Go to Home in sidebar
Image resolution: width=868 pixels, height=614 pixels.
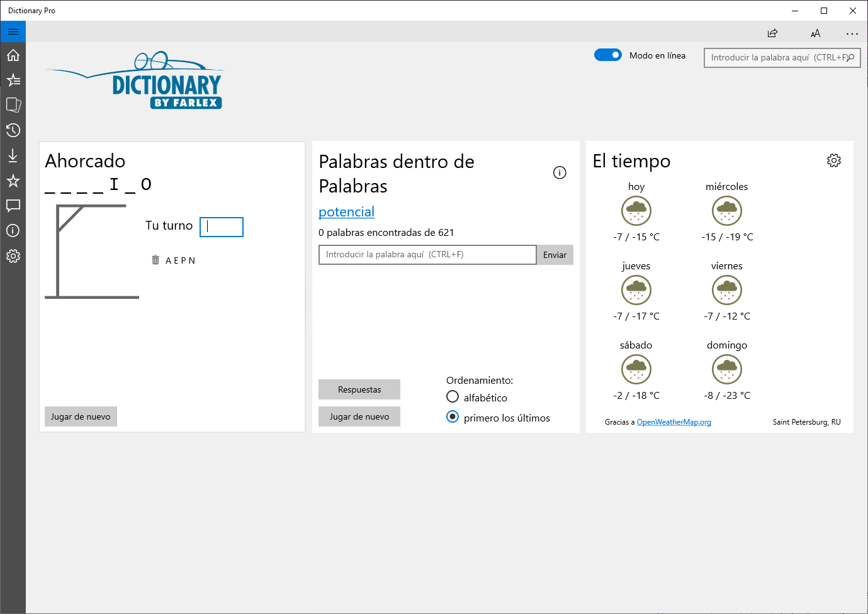point(13,55)
